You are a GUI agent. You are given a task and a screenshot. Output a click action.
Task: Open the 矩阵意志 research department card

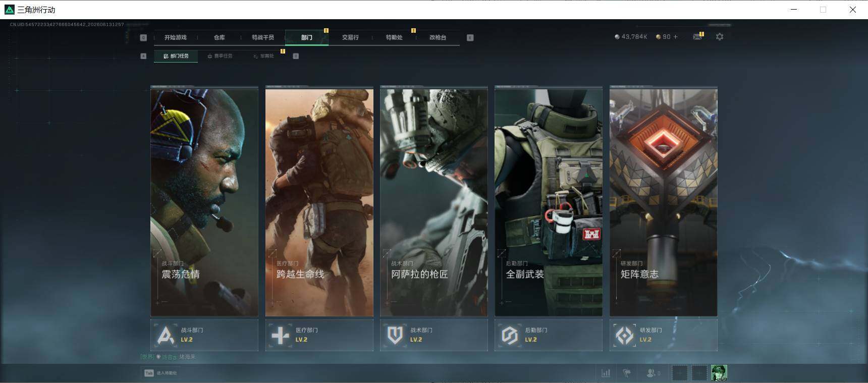tap(664, 202)
